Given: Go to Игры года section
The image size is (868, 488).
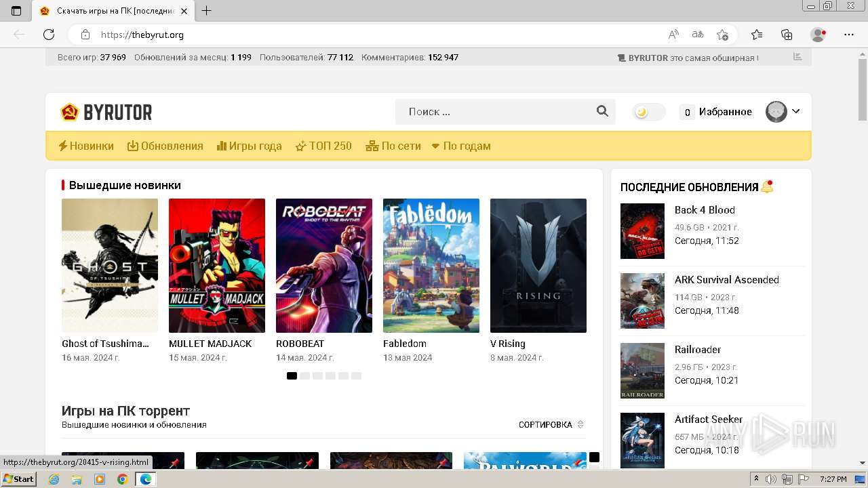Looking at the screenshot, I should click(249, 146).
